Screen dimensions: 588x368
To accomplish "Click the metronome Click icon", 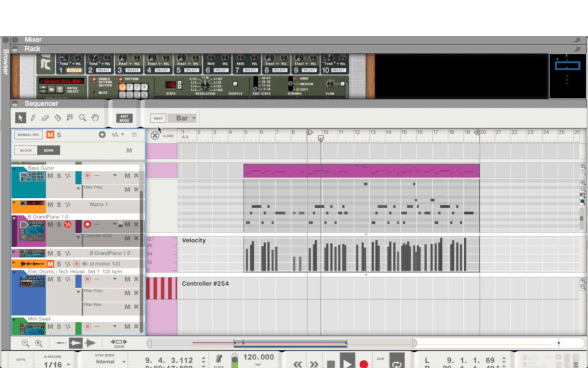I will click(219, 359).
